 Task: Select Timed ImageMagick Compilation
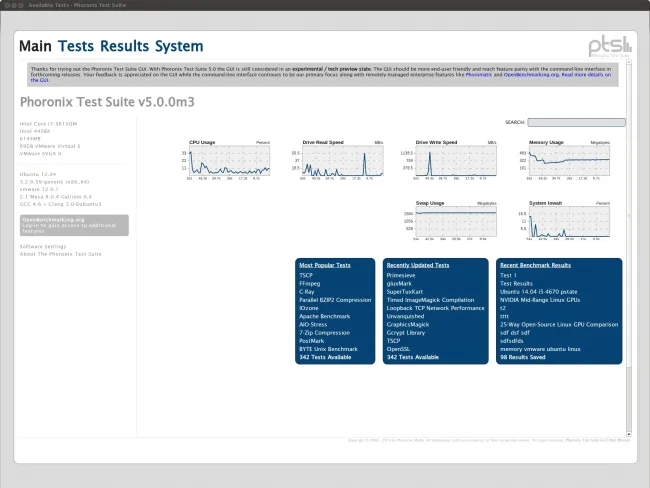(430, 300)
